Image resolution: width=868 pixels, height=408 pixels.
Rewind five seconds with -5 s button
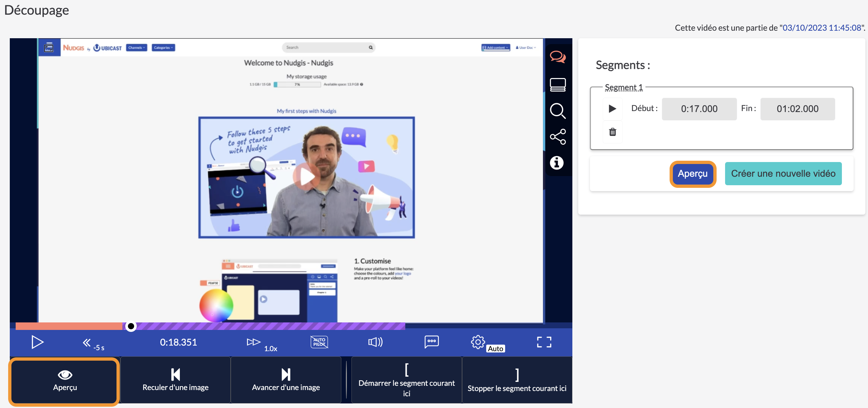click(93, 344)
